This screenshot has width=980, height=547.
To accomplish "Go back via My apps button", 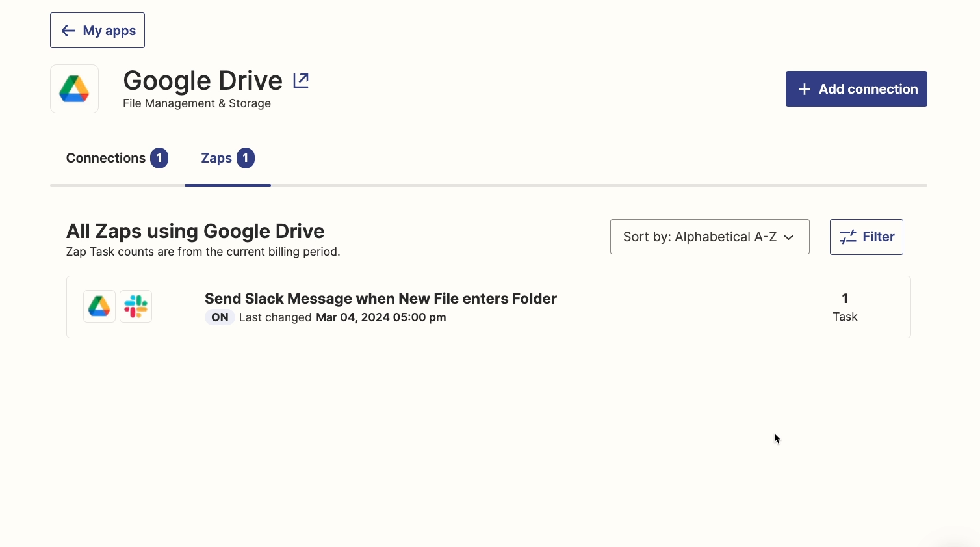I will 97,31.
